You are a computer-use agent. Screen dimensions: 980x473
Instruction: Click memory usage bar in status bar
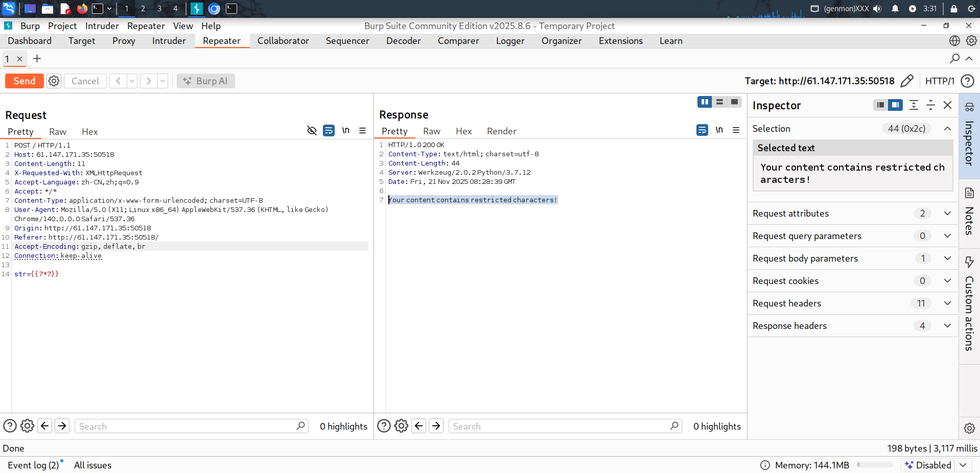tap(875, 465)
